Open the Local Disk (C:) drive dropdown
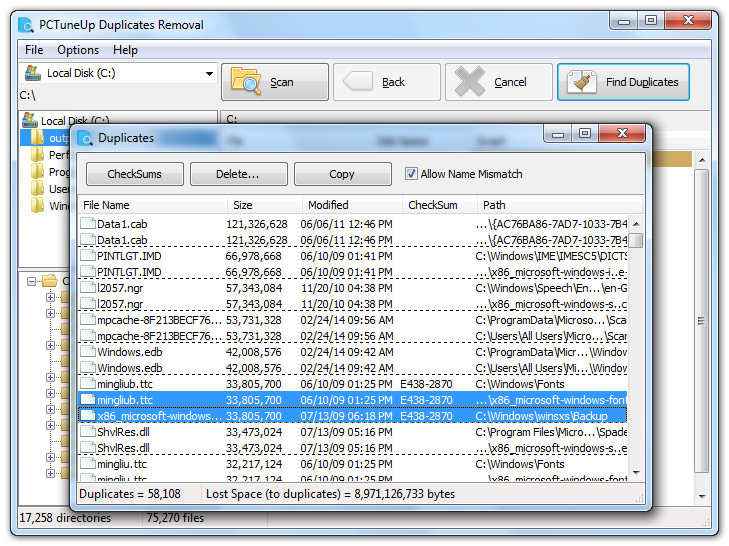The image size is (729, 546). [209, 73]
